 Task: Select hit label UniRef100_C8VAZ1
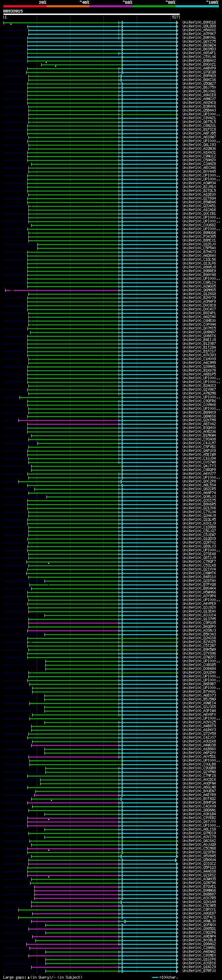click(199, 118)
